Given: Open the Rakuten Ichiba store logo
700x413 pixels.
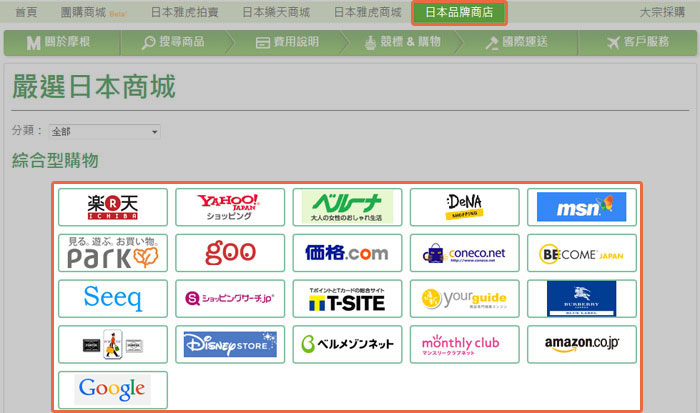Looking at the screenshot, I should tap(113, 207).
